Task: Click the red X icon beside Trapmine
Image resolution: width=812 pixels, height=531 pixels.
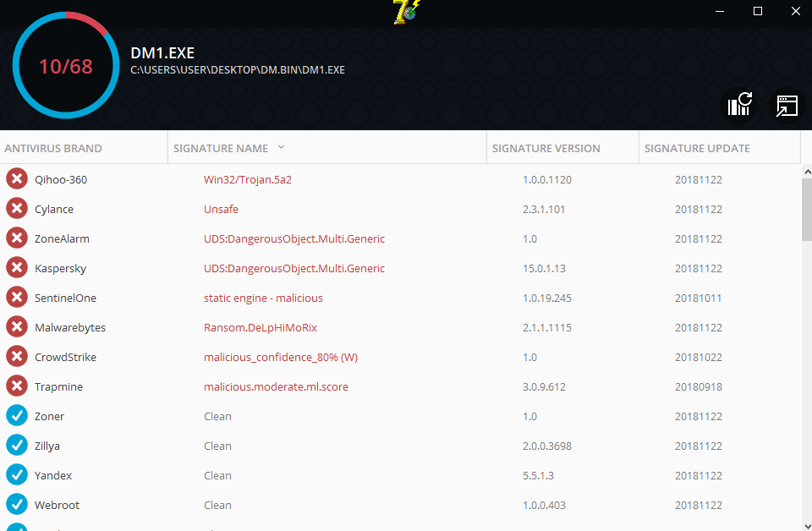Action: tap(17, 386)
